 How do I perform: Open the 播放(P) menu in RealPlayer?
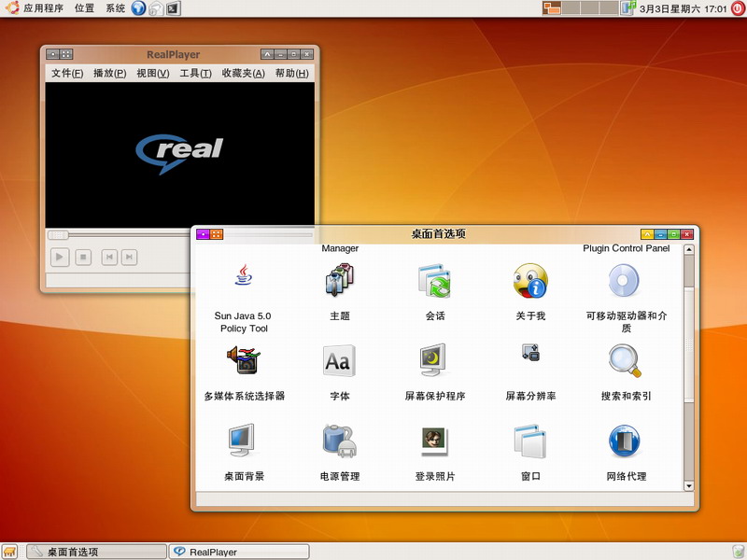click(x=110, y=74)
